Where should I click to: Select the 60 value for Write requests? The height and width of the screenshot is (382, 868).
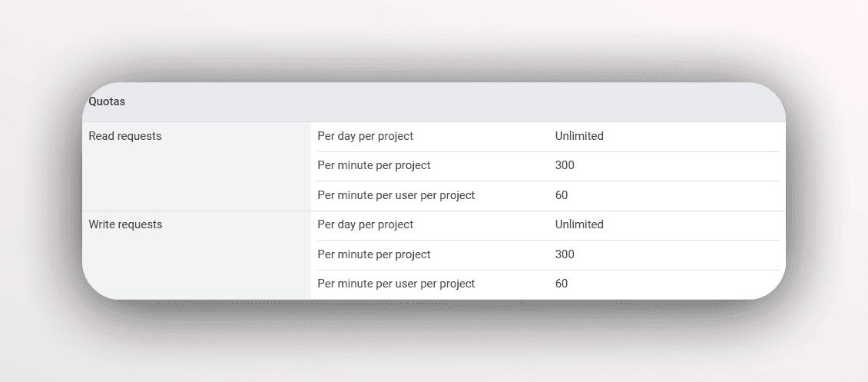coord(562,284)
